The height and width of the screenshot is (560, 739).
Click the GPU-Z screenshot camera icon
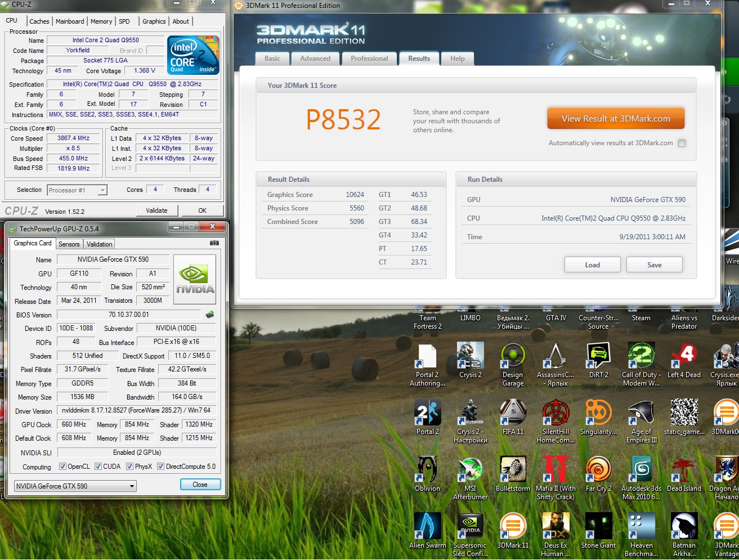point(214,243)
